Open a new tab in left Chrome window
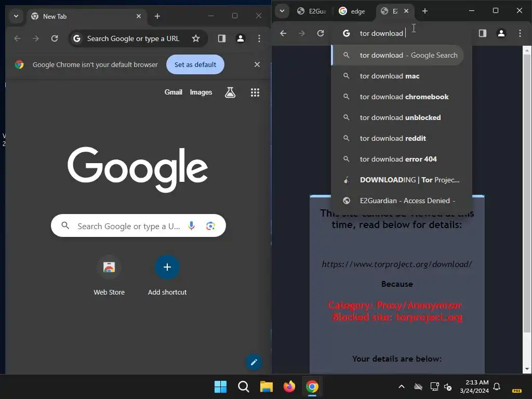Screen dimensions: 532x399 point(157,16)
